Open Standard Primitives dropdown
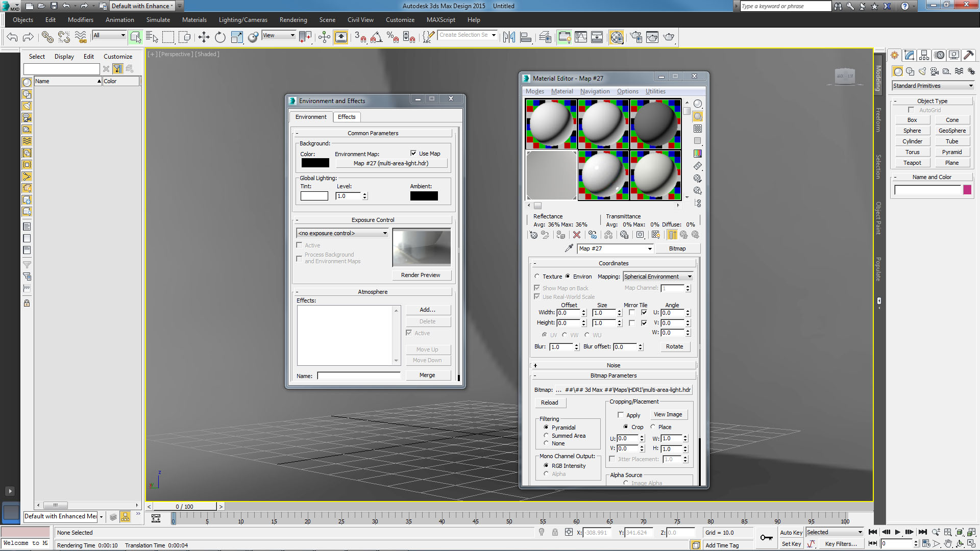 933,86
